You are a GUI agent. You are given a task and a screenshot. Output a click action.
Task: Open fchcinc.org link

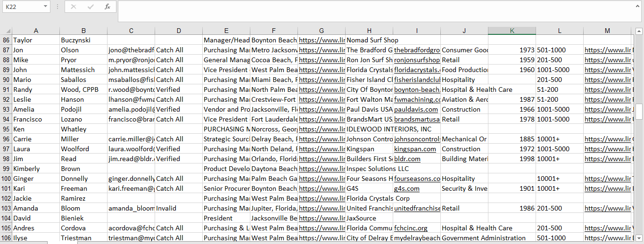pyautogui.click(x=411, y=228)
